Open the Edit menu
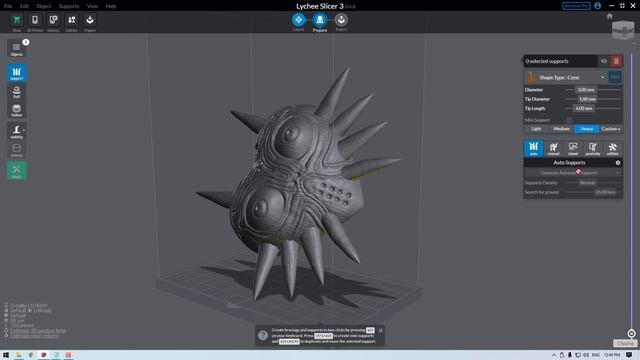Image resolution: width=640 pixels, height=360 pixels. click(x=24, y=6)
